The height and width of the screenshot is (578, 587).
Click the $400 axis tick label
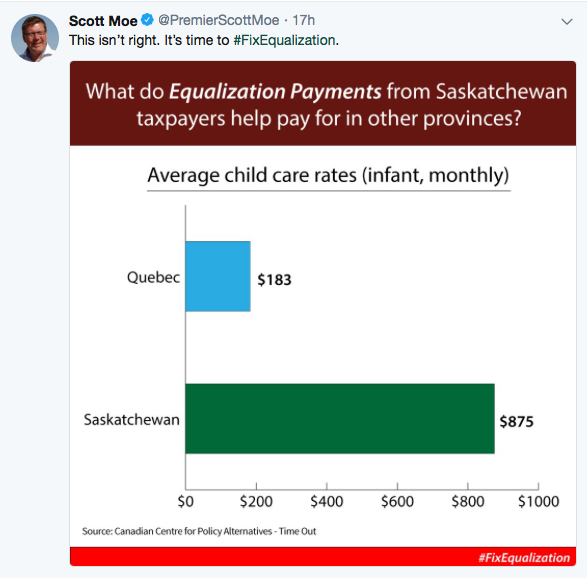[x=327, y=501]
